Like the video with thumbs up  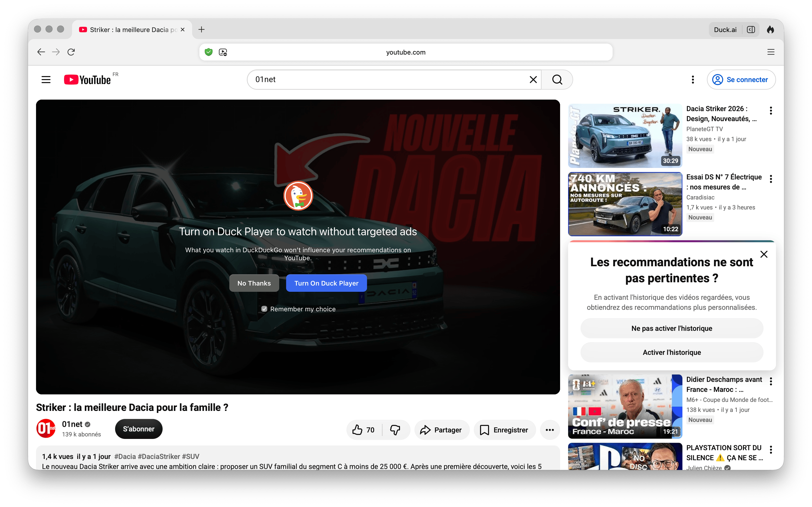tap(364, 430)
